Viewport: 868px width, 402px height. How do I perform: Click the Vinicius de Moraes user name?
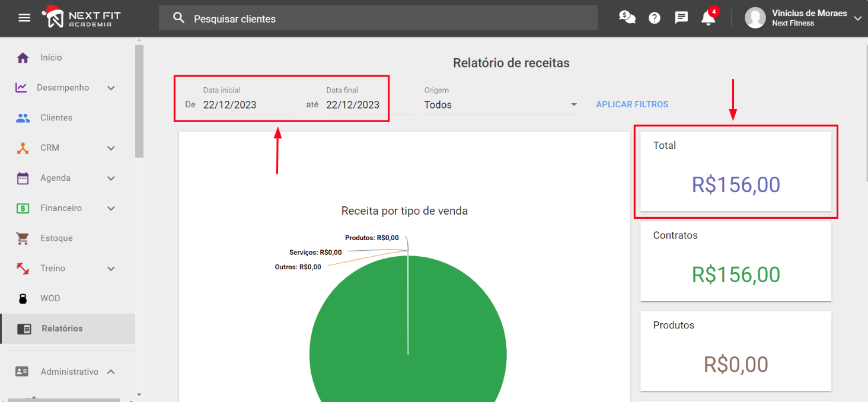(x=809, y=13)
